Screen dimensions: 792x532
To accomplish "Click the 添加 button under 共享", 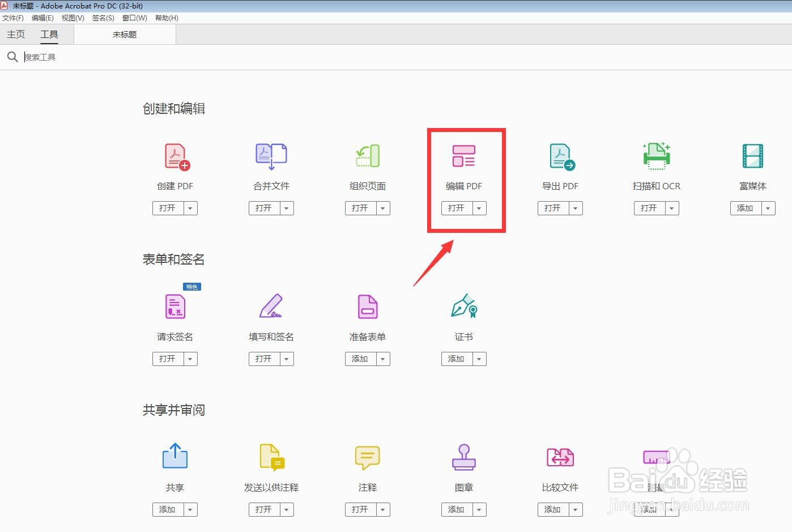I will [168, 509].
